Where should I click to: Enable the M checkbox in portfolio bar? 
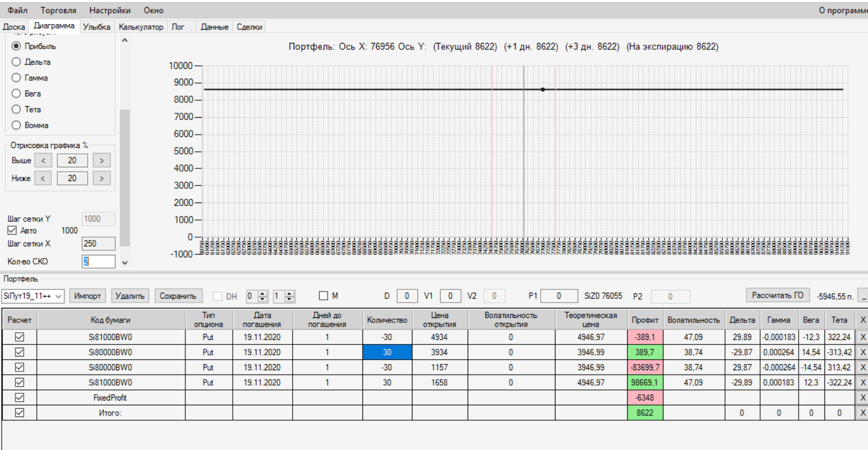(x=323, y=296)
